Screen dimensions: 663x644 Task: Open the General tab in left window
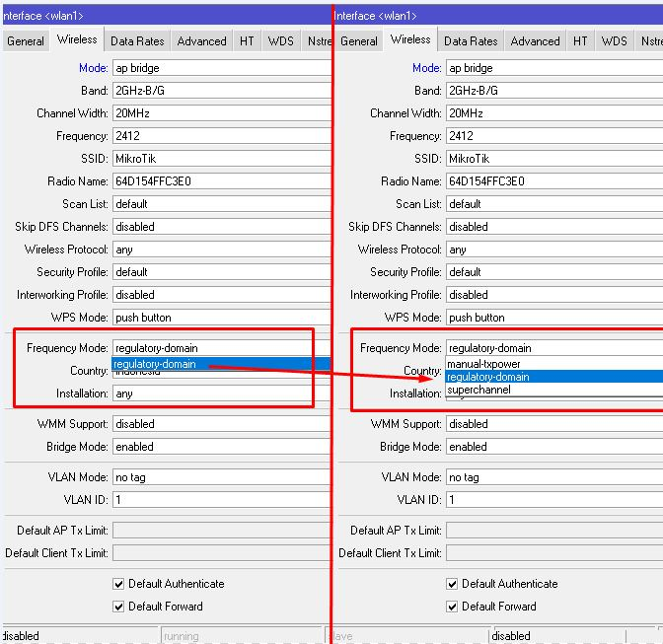(26, 41)
